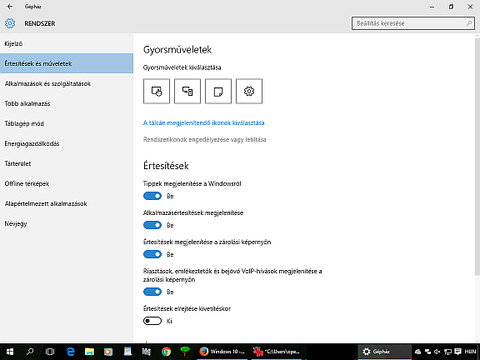Toggle 'Értesítések megjelenítése a zárolási képernyőn' switch
Viewport: 480px width, 360px height.
click(x=152, y=254)
